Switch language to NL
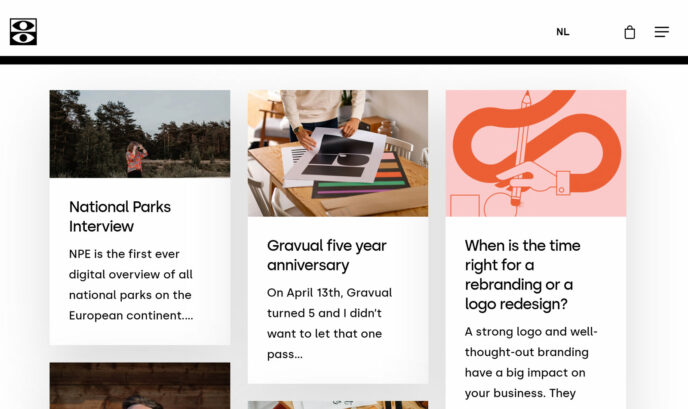Viewport: 688px width, 409px height. [x=563, y=32]
